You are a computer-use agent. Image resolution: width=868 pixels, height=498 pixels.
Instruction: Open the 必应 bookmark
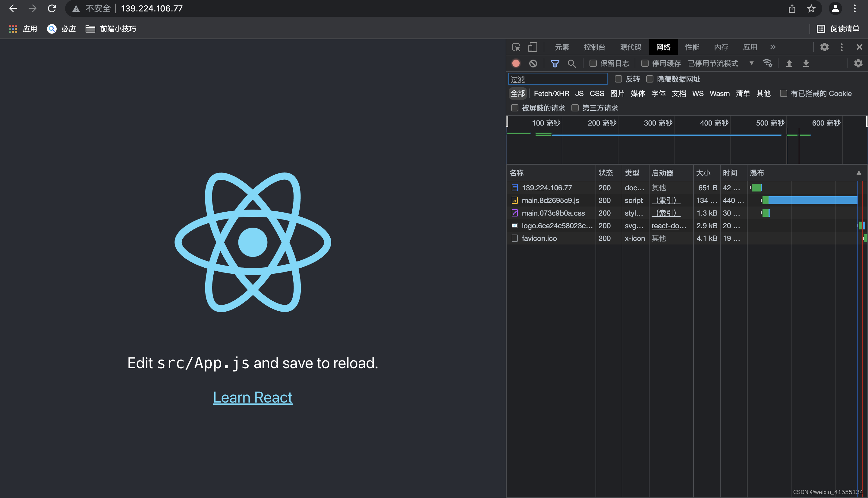click(x=61, y=29)
